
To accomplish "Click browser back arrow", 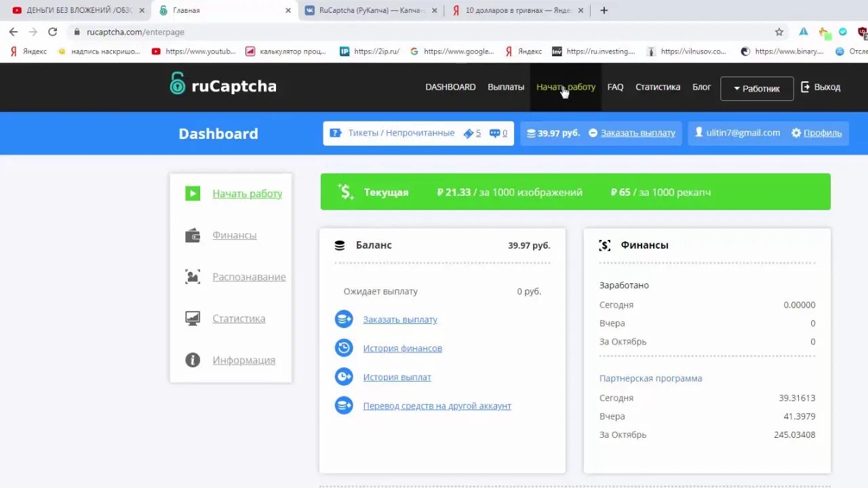I will [14, 32].
